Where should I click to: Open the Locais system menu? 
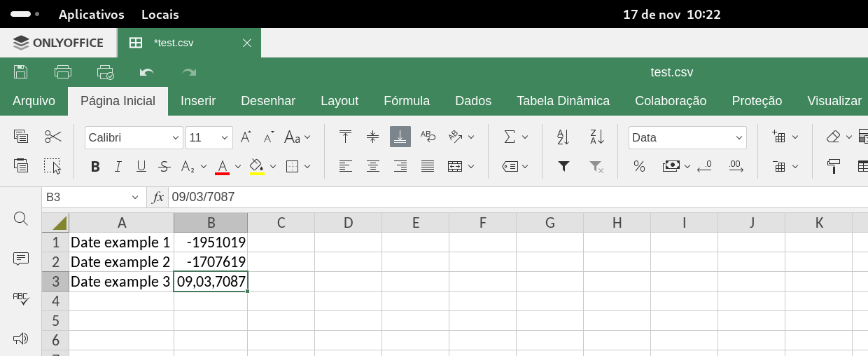coord(160,14)
